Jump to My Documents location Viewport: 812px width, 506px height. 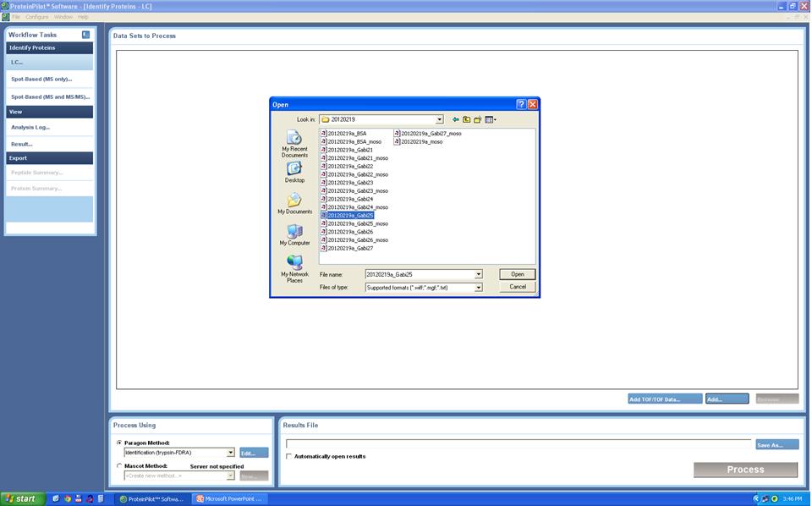point(294,203)
